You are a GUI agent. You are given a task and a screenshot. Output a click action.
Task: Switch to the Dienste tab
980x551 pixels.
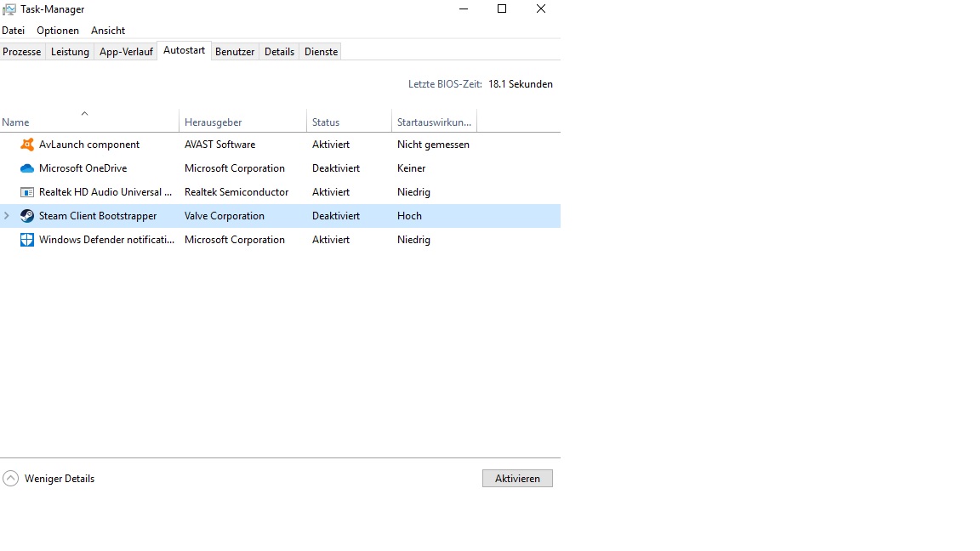pos(322,52)
